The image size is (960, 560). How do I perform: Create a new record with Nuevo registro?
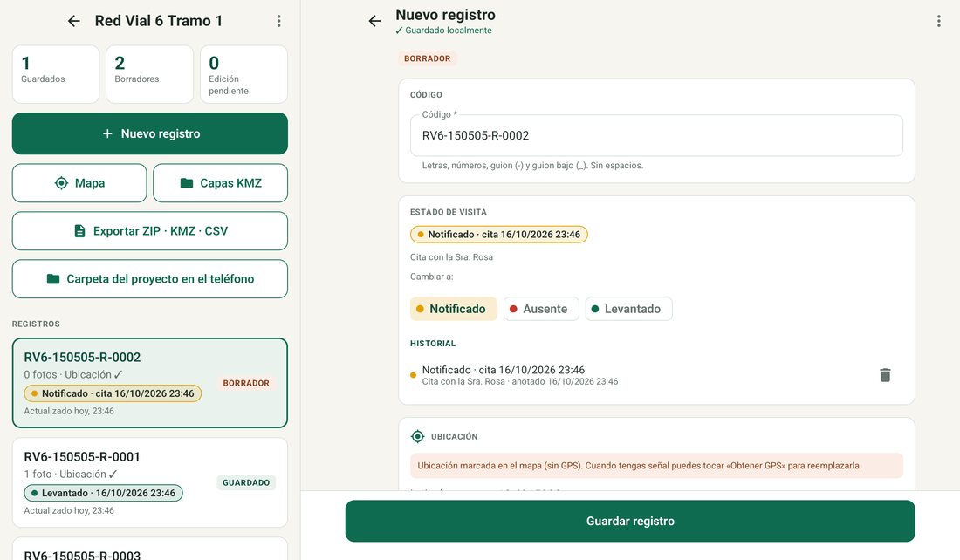(150, 133)
